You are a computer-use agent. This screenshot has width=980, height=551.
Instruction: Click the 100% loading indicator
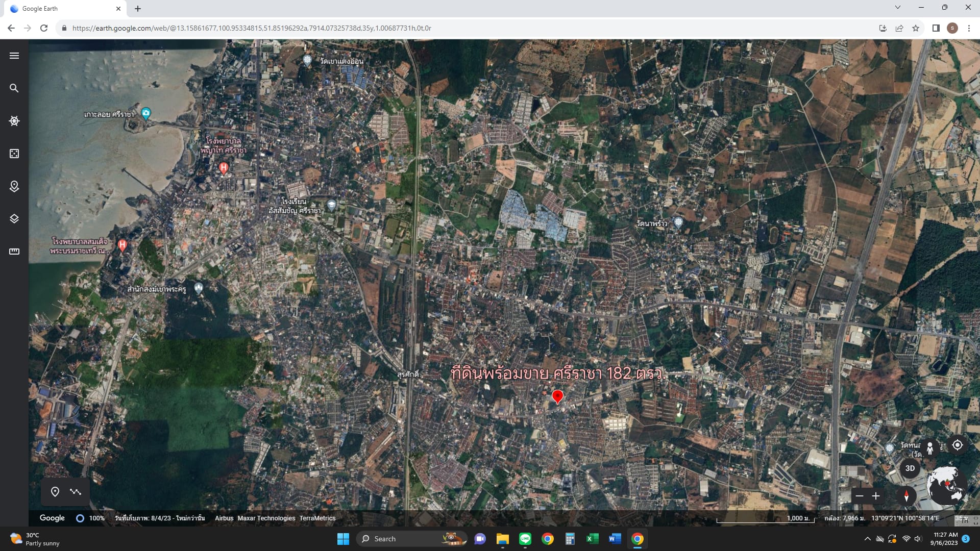90,518
